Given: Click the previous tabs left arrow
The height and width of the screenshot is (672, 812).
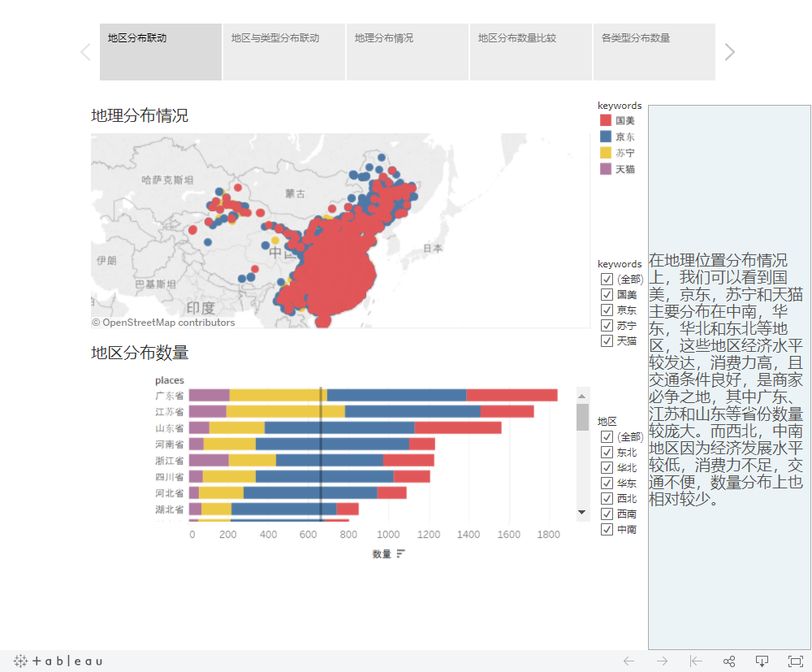Looking at the screenshot, I should click(85, 52).
